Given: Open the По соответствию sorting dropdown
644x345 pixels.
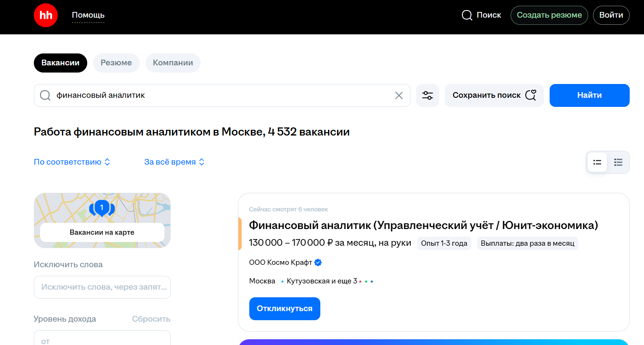Looking at the screenshot, I should pos(72,162).
